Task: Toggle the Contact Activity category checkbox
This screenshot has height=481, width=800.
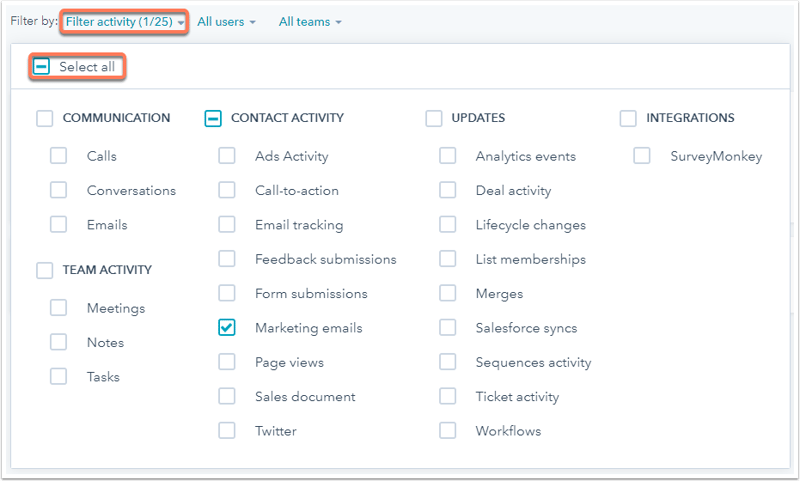Action: pos(213,118)
